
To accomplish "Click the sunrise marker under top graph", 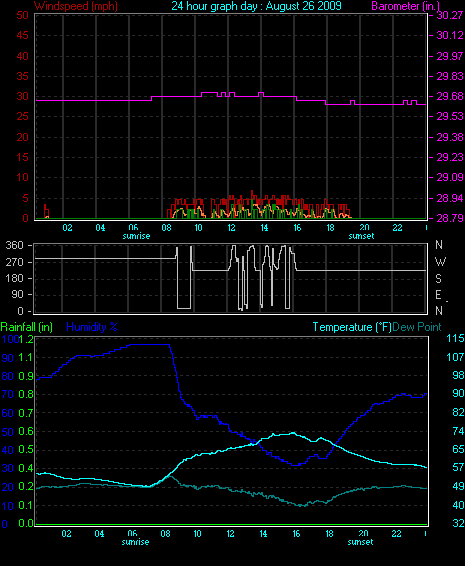I will (x=136, y=236).
